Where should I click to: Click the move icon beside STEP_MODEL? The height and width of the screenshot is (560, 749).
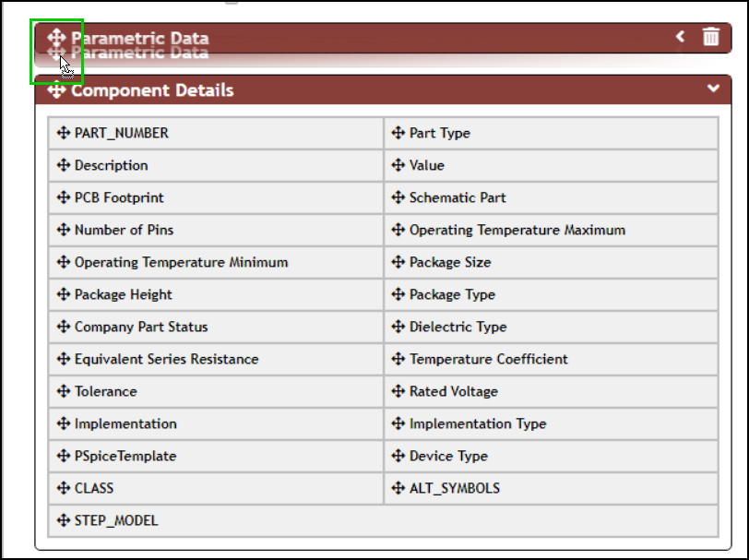coord(63,520)
